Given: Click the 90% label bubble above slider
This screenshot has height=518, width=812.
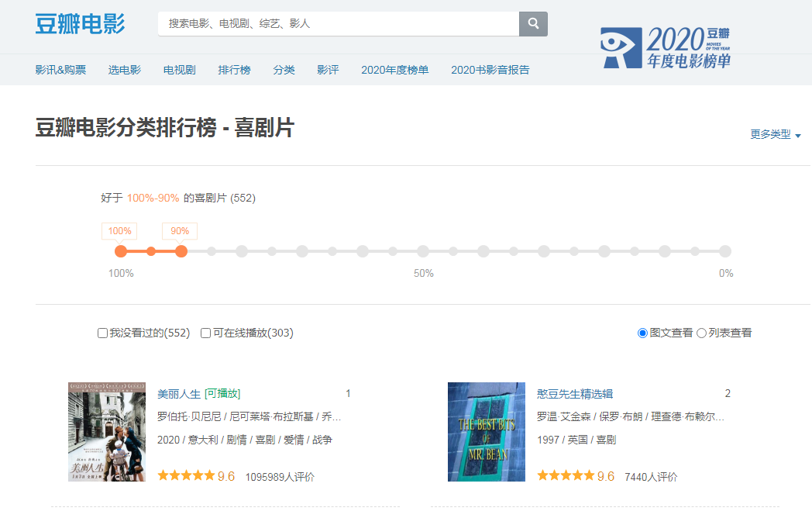Looking at the screenshot, I should click(x=180, y=231).
